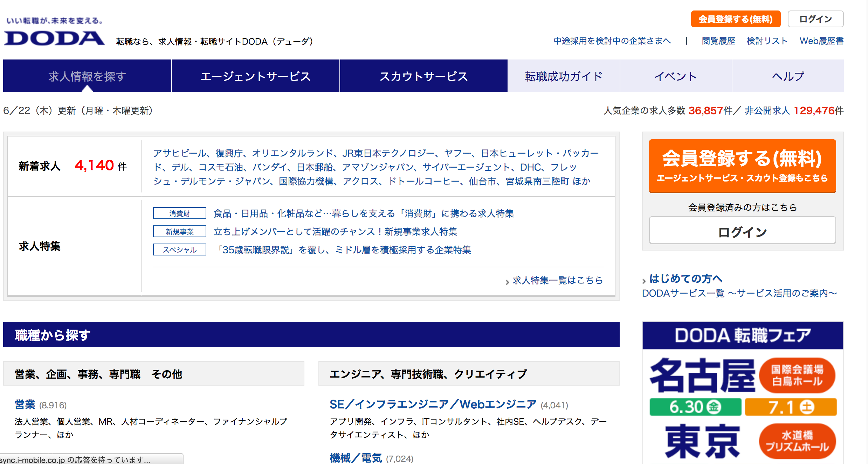Viewport: 868px width, 464px height.
Task: Open the 営業 job category link
Action: click(25, 405)
